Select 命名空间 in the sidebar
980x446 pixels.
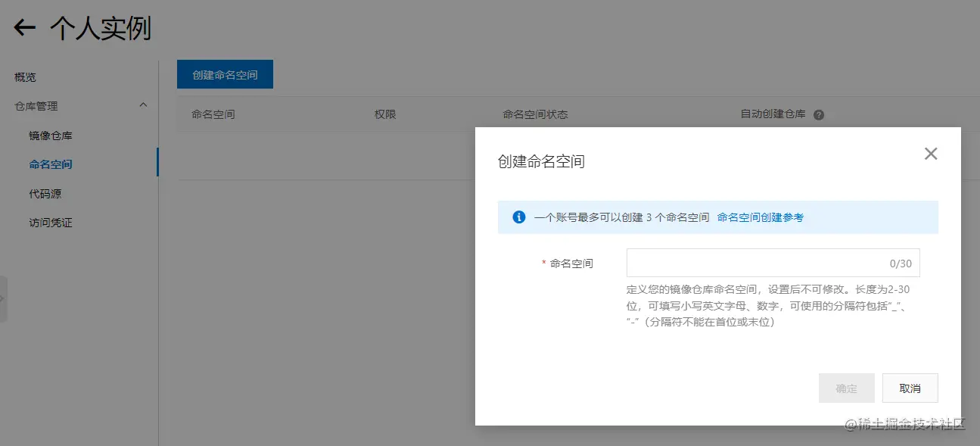click(x=51, y=164)
